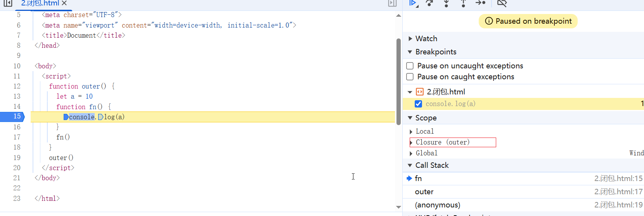Click the Paused on breakpoint banner
The image size is (644, 216).
pyautogui.click(x=528, y=21)
